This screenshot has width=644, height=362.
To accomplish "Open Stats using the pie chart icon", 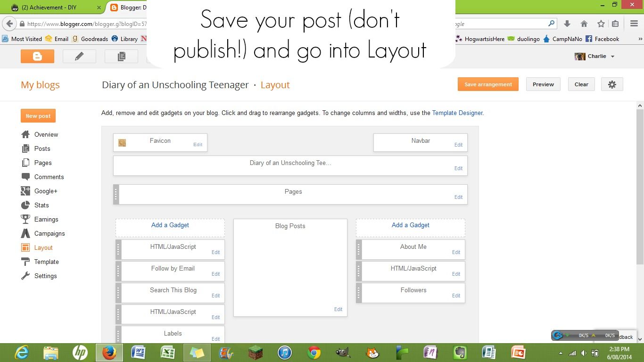I will coord(26,205).
